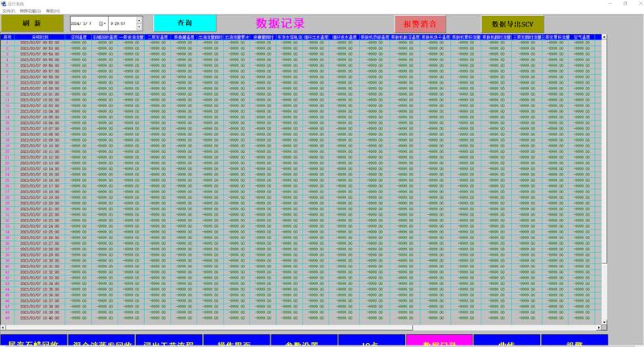Screen dimensions: 644x347
Task: Export data with 数据导出SCV button
Action: (513, 24)
